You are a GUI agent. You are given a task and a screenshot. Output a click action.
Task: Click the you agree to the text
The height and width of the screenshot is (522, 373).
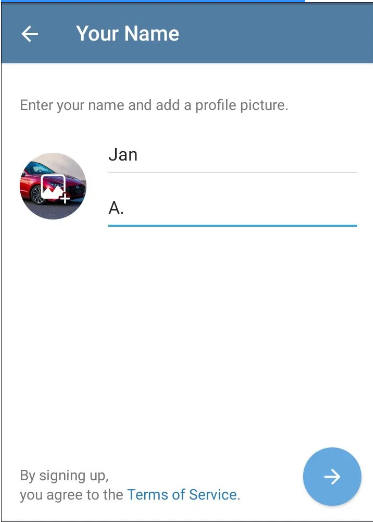point(71,495)
